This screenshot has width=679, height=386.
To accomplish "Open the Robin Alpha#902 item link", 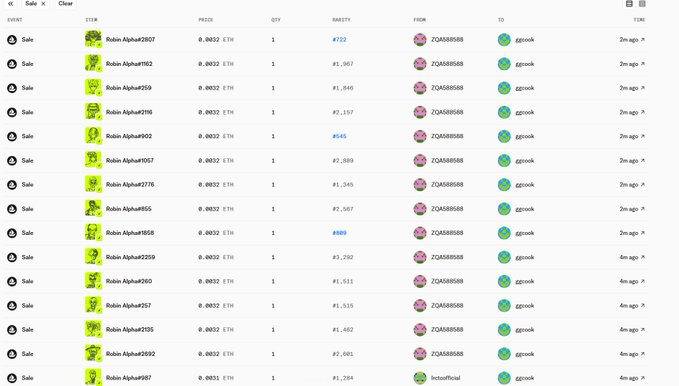I will pos(129,136).
